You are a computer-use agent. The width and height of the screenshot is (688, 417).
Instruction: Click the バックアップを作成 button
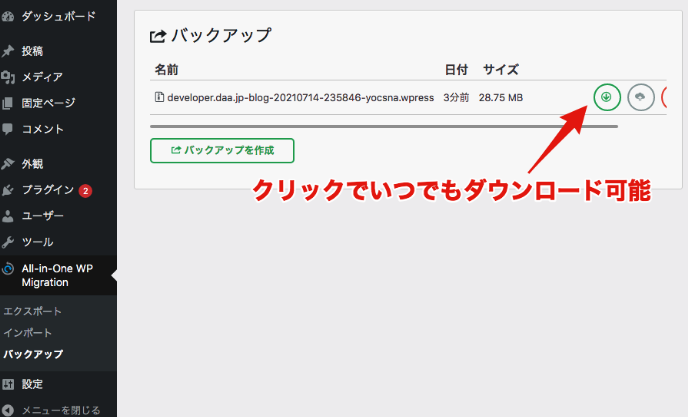coord(222,151)
